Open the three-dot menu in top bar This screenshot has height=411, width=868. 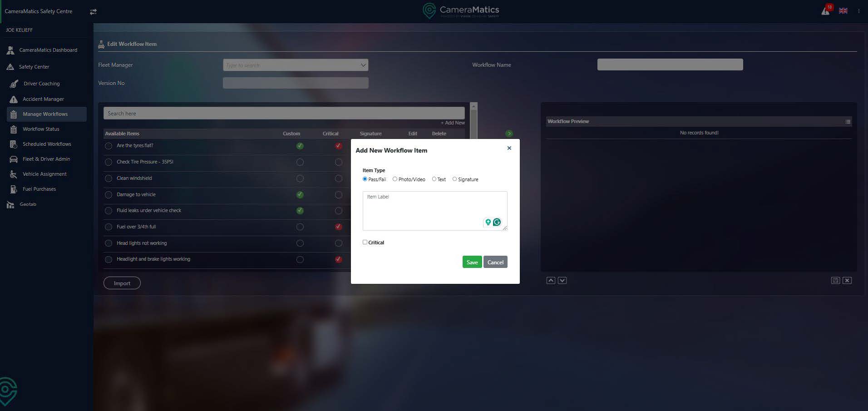(858, 11)
